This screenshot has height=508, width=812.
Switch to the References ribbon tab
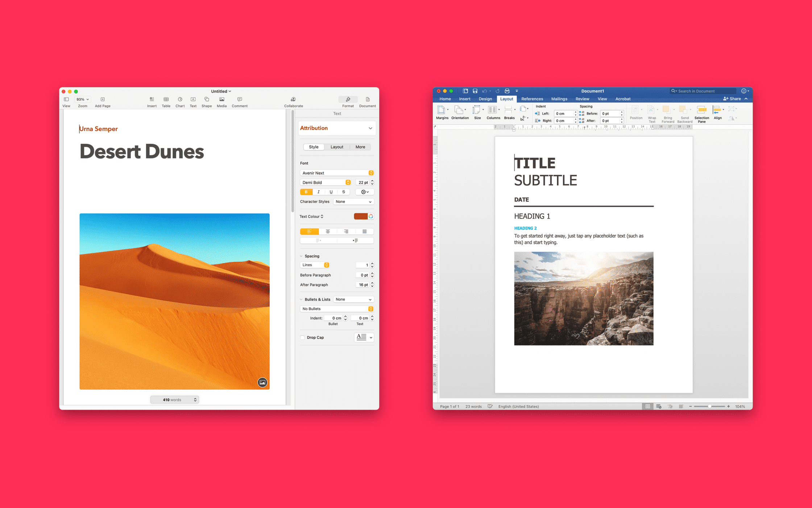(532, 99)
